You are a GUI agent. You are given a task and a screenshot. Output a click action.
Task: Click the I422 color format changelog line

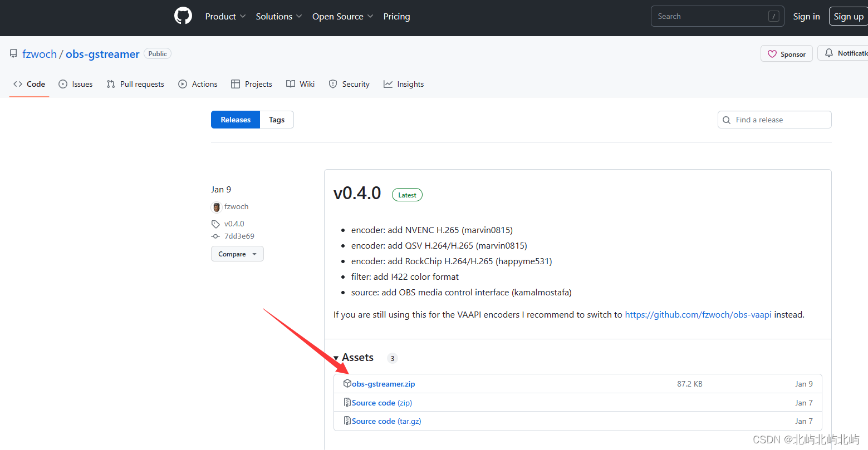[405, 276]
